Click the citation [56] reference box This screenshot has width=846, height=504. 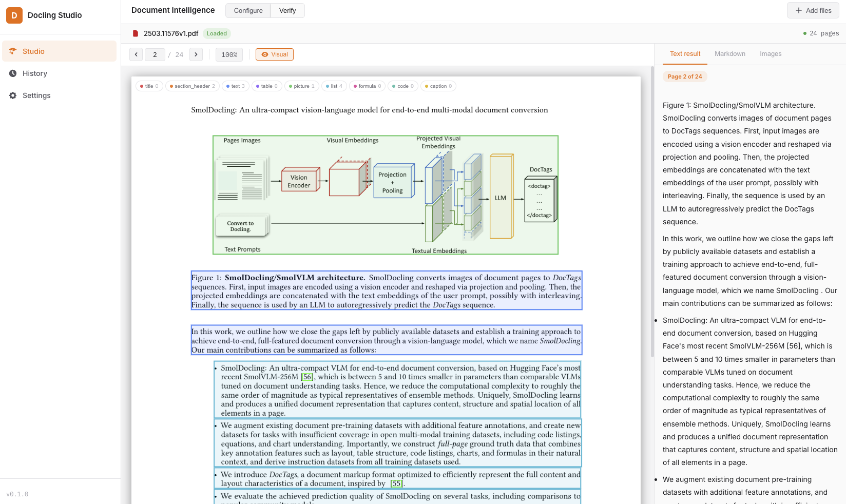pyautogui.click(x=307, y=377)
